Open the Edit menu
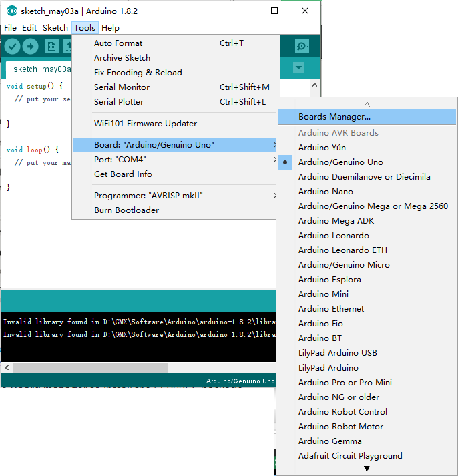The height and width of the screenshot is (476, 458). click(x=29, y=28)
